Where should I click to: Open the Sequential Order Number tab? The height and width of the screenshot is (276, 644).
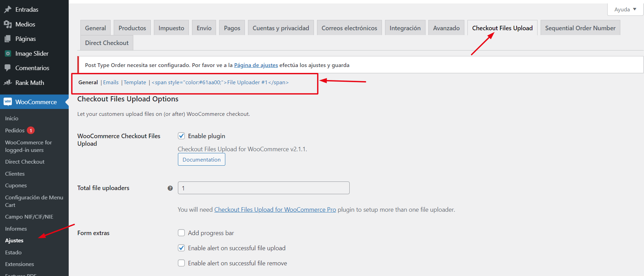click(580, 28)
